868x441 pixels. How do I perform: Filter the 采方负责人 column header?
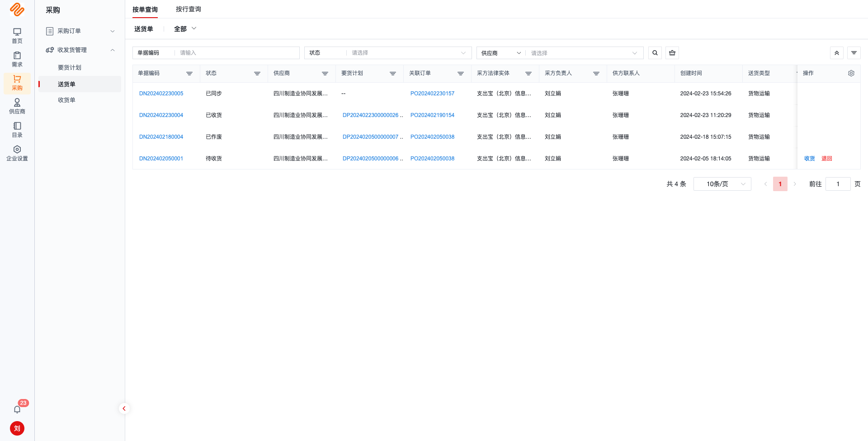pyautogui.click(x=596, y=74)
